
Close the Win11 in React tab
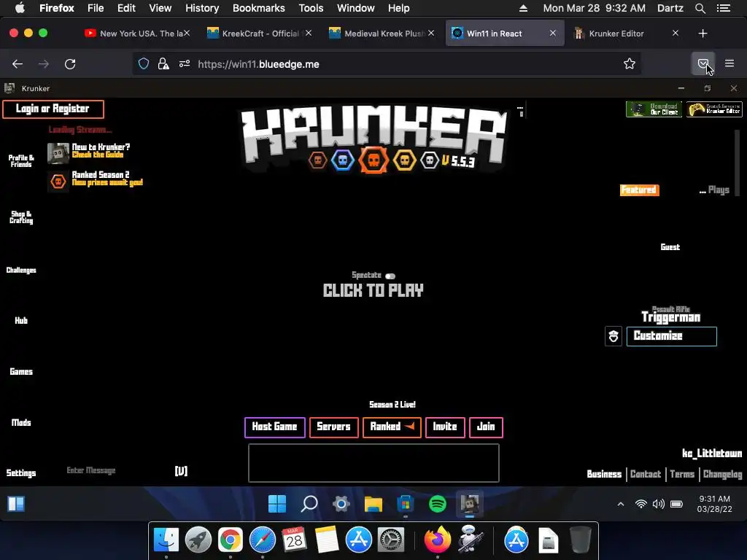click(553, 33)
